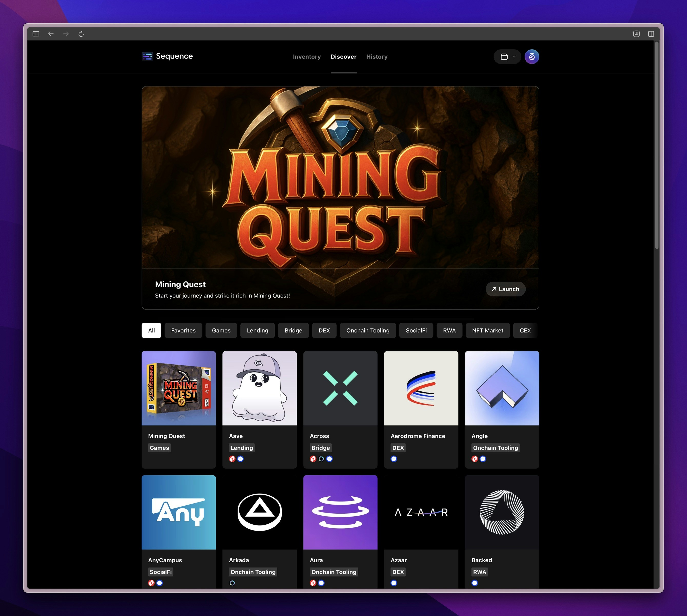
Task: Filter apps by Favorites
Action: 183,330
